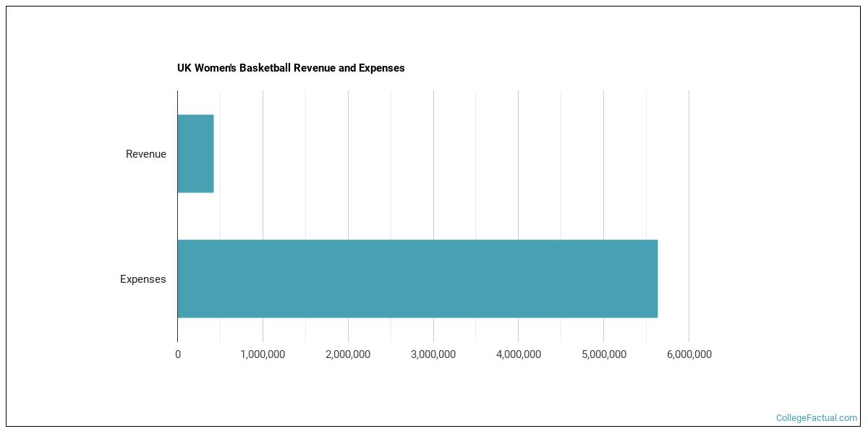This screenshot has height=434, width=868.
Task: Click the 0 tick label on x-axis
Action: tap(178, 354)
